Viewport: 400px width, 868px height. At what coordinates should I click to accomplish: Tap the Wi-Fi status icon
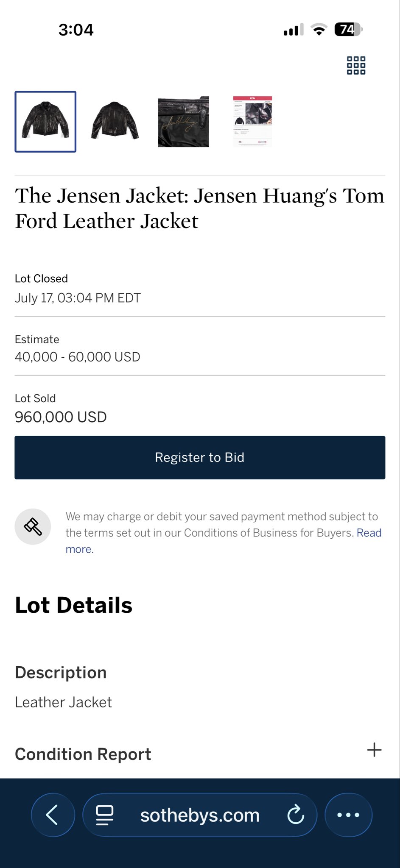(319, 30)
